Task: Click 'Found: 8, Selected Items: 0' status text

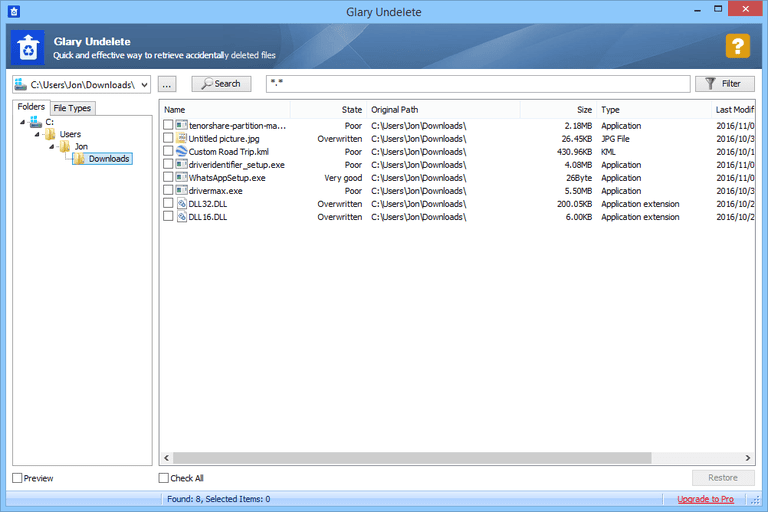Action: pos(218,499)
